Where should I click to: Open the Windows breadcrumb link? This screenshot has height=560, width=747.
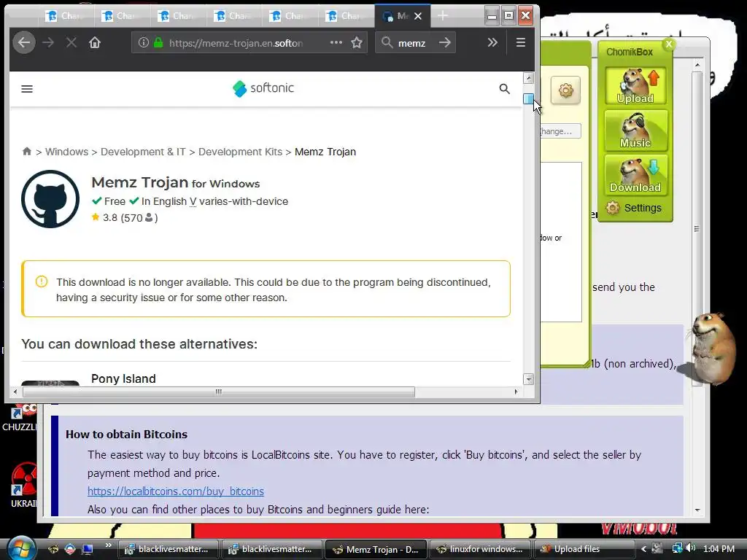click(66, 152)
